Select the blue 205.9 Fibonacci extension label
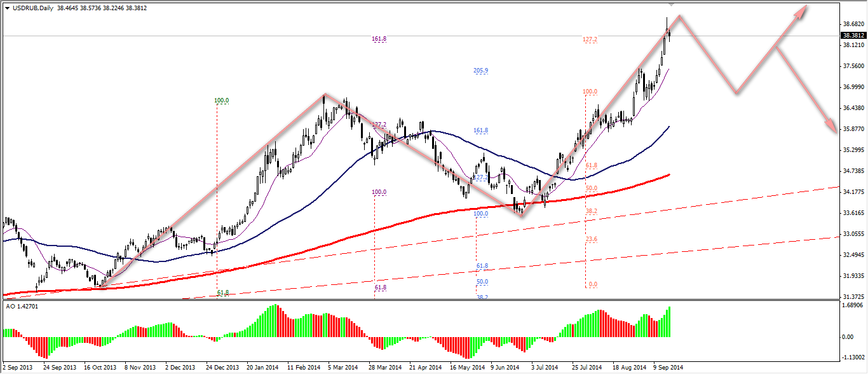 tap(481, 71)
